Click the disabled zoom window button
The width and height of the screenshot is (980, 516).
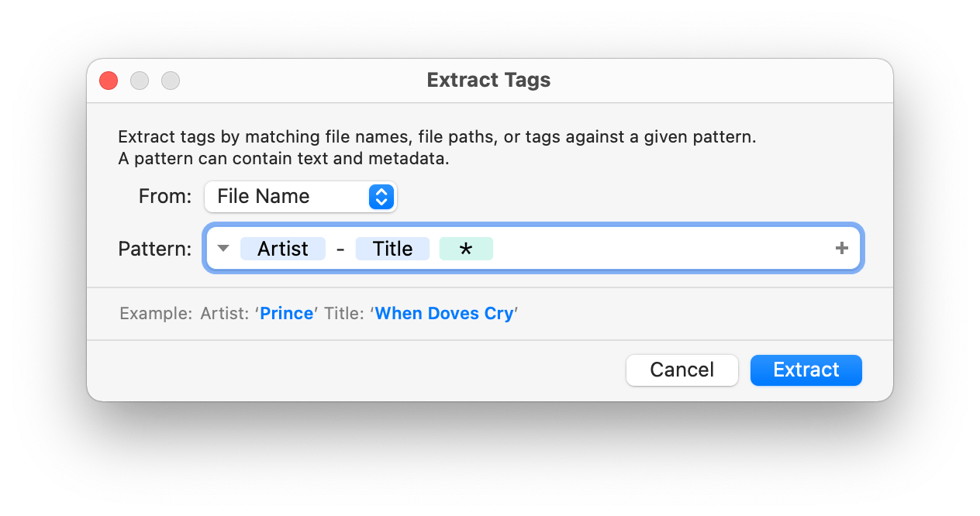pos(171,80)
